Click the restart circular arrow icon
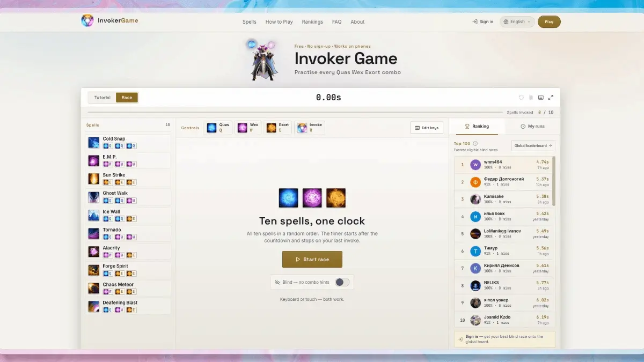 (x=521, y=98)
